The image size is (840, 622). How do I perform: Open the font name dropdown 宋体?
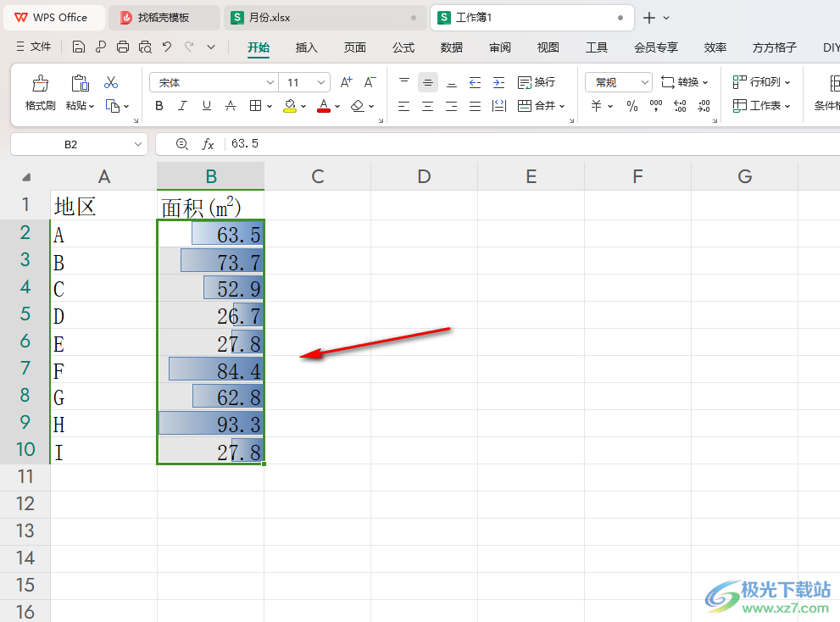(x=270, y=82)
